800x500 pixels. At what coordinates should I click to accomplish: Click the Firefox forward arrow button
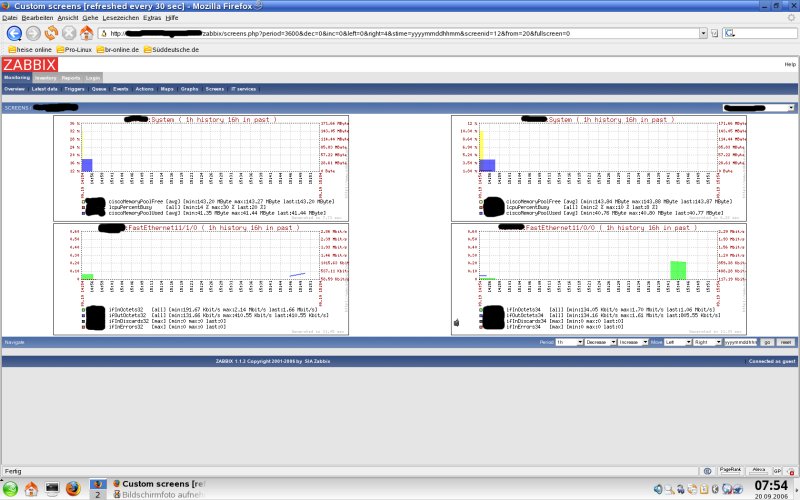click(33, 33)
